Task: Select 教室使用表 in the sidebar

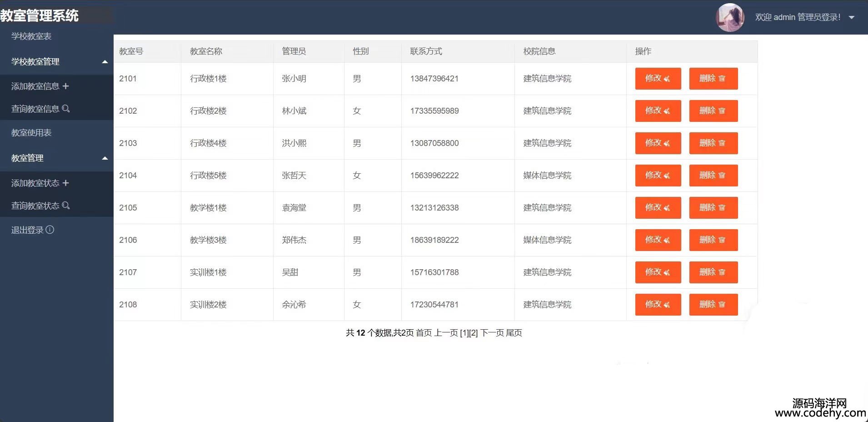Action: [31, 133]
